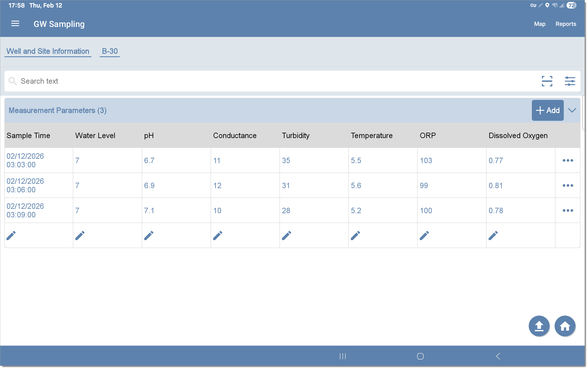The width and height of the screenshot is (588, 369).
Task: Edit Turbidity column with pencil
Action: (x=286, y=235)
